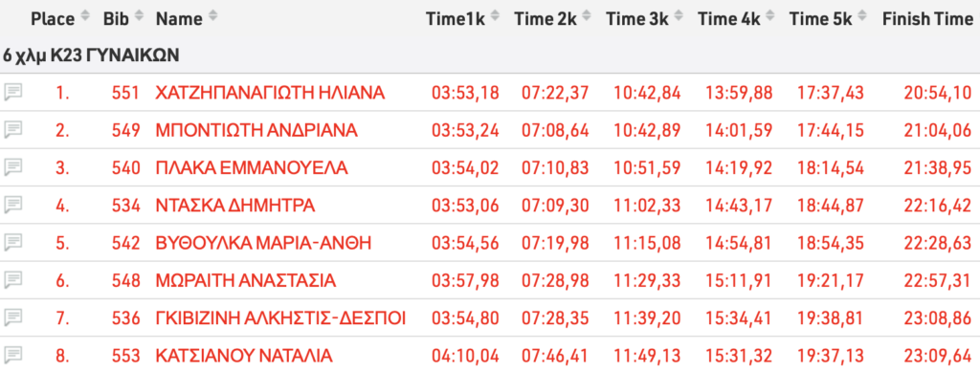The height and width of the screenshot is (372, 980).
Task: Sort results by Bib number arrows
Action: [139, 18]
